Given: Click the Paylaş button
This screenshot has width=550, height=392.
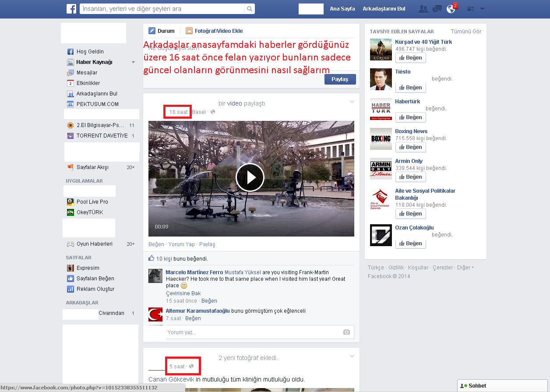Looking at the screenshot, I should coord(340,79).
